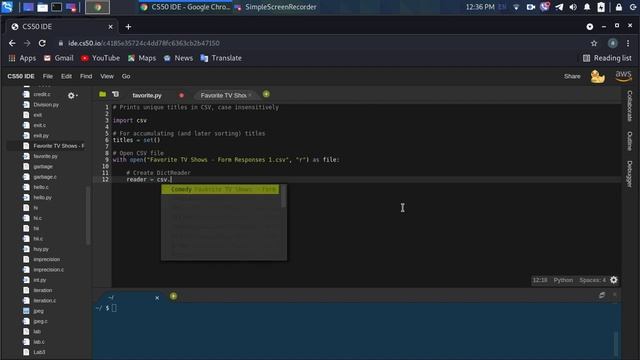Open the YouTube bookmark
Viewport: 640px width, 360px height.
coord(100,58)
